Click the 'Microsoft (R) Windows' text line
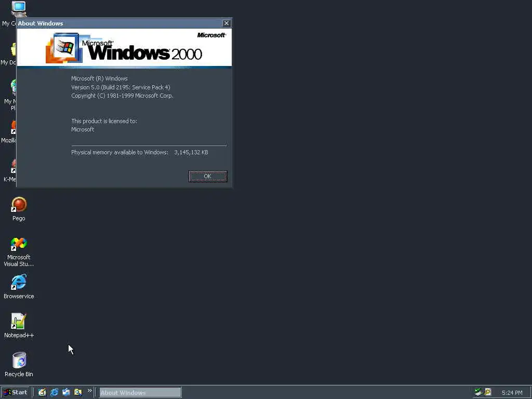The image size is (532, 399). pyautogui.click(x=99, y=78)
